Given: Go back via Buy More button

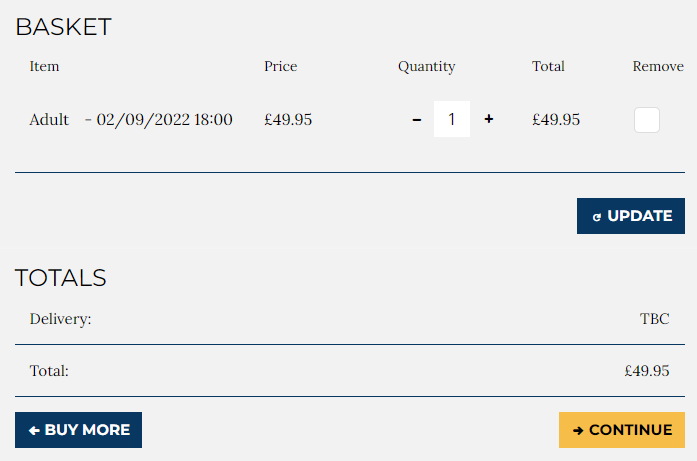Looking at the screenshot, I should click(78, 430).
